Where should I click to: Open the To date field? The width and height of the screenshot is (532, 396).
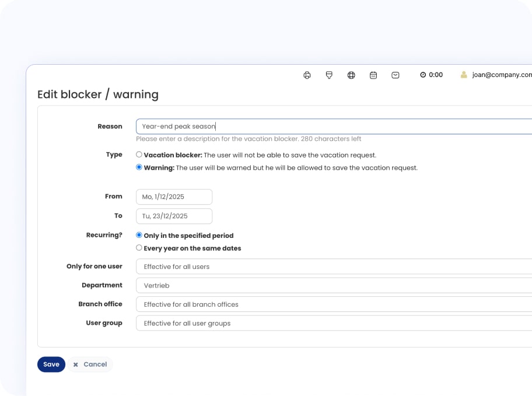tap(174, 216)
